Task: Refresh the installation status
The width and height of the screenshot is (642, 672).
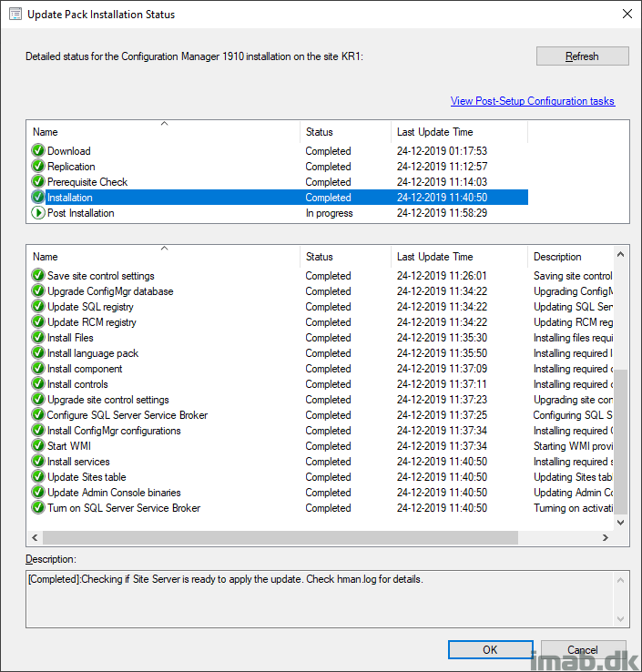Action: pos(583,56)
